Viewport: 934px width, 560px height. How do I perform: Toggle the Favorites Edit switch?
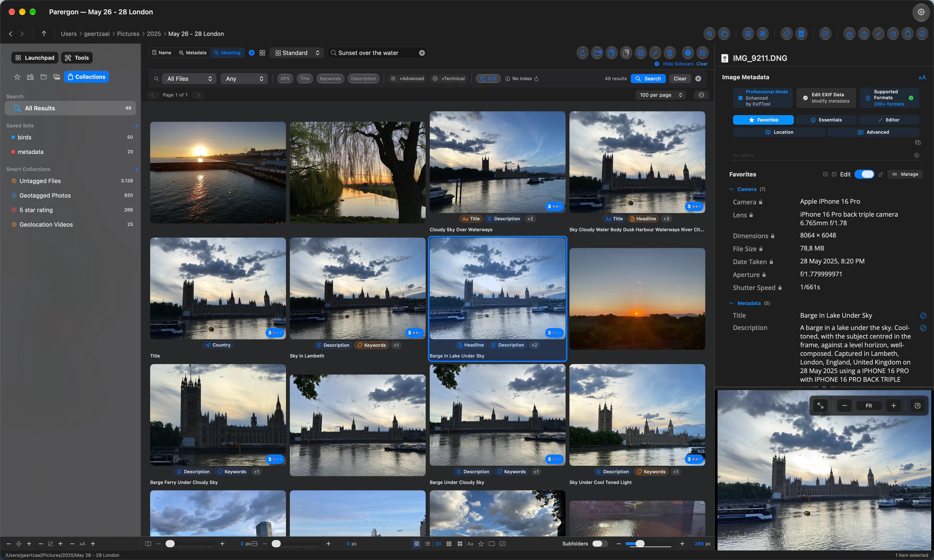[864, 174]
